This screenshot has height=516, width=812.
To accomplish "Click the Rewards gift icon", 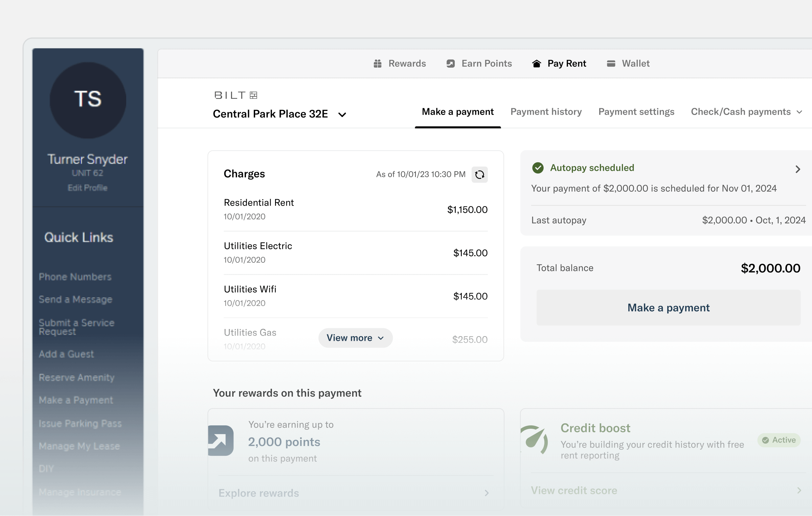I will [378, 64].
